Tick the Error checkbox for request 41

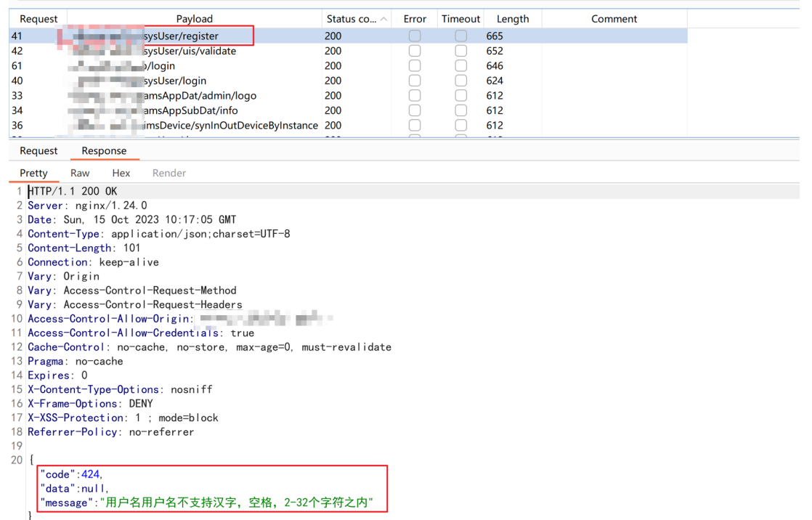pos(414,36)
